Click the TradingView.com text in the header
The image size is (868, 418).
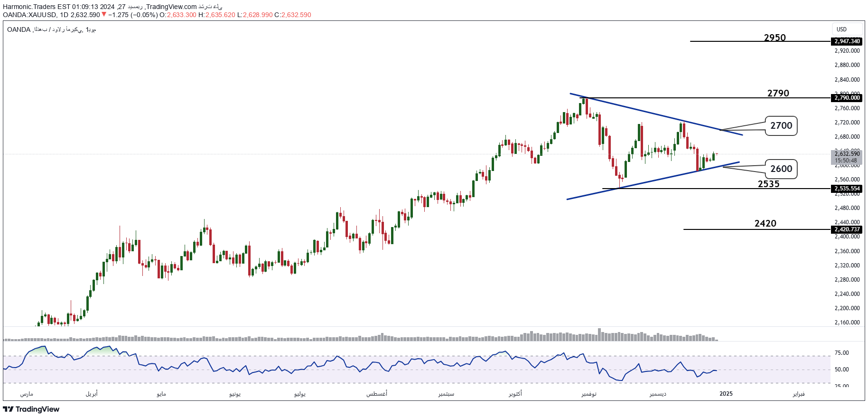[x=171, y=7]
